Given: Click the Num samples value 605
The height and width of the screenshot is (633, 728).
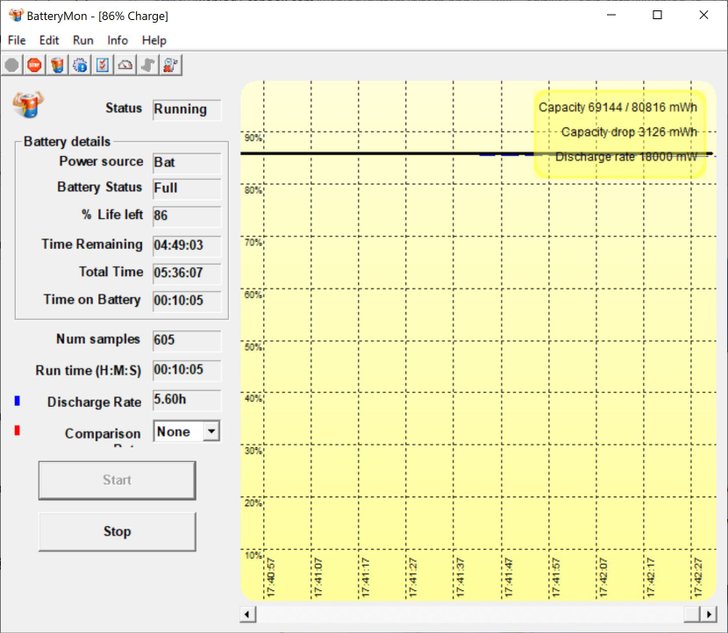Looking at the screenshot, I should [187, 340].
